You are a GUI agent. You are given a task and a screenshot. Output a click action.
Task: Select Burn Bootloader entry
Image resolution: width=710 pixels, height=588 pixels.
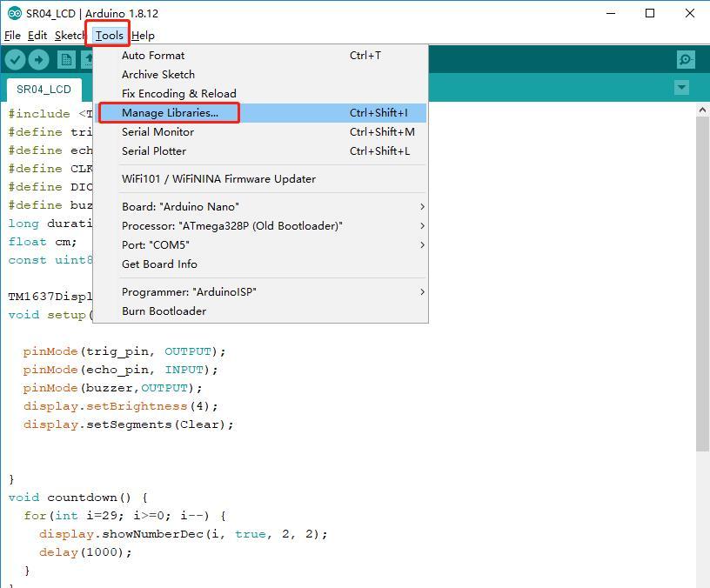tap(260, 311)
